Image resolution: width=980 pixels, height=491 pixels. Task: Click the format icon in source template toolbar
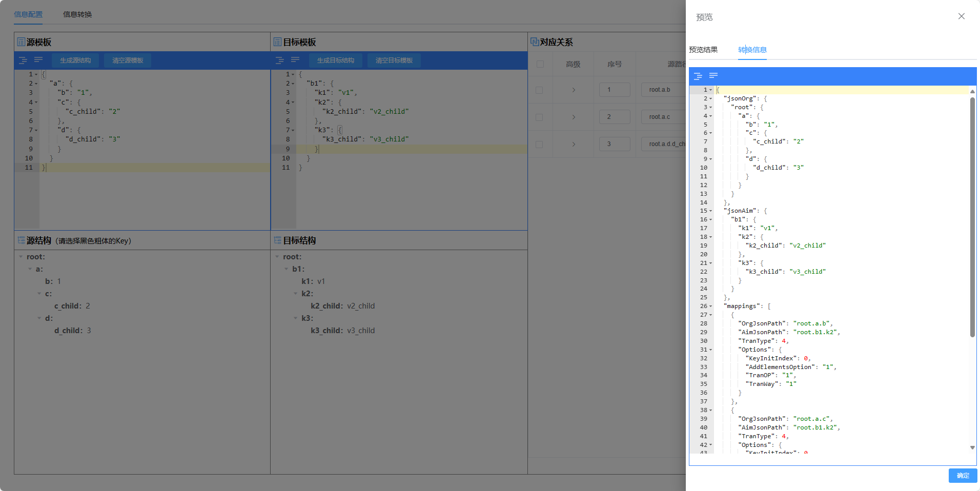tap(23, 60)
